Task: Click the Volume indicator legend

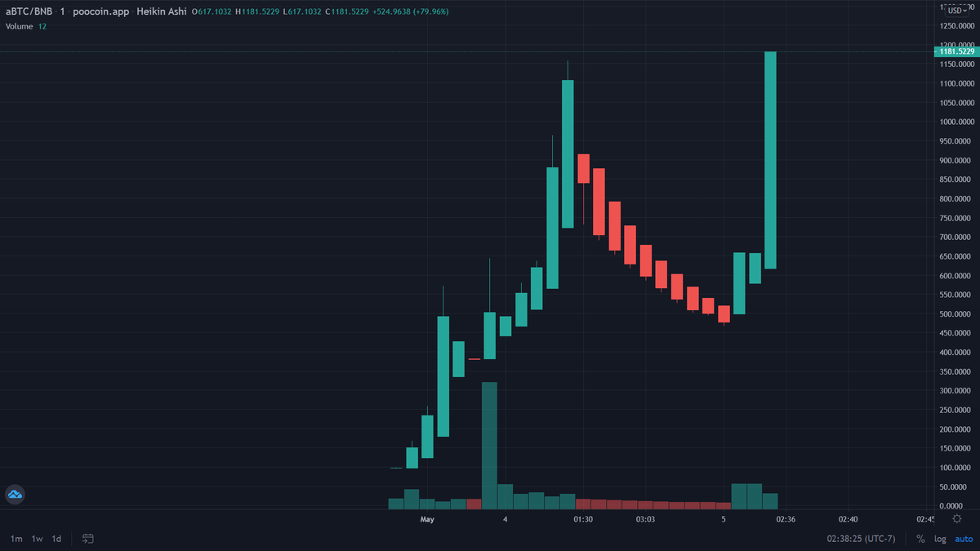Action: [x=20, y=26]
